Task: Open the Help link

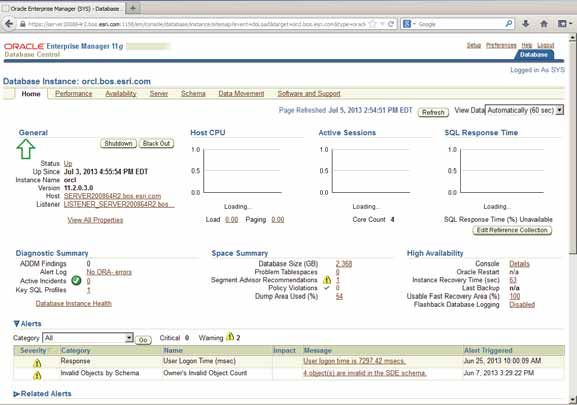Action: pyautogui.click(x=527, y=45)
